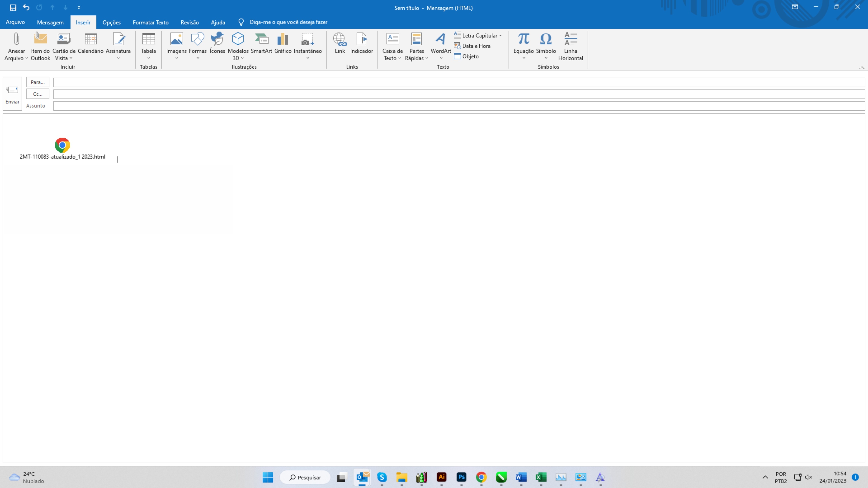This screenshot has width=868, height=488.
Task: Click the Enviar send button
Action: [12, 94]
